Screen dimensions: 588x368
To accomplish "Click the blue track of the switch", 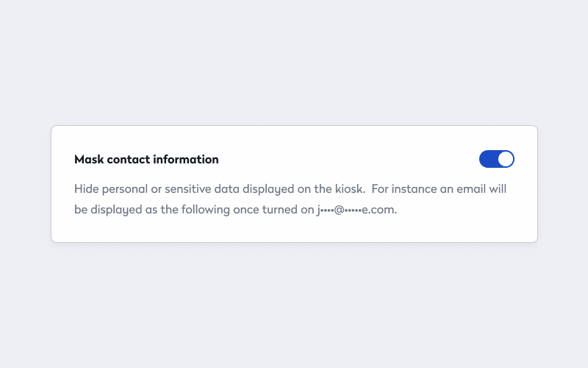I will click(487, 159).
